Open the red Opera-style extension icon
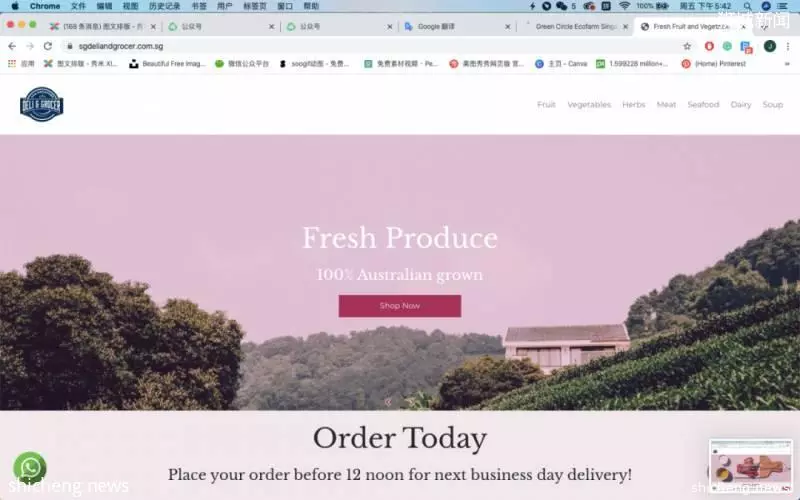 [x=709, y=46]
